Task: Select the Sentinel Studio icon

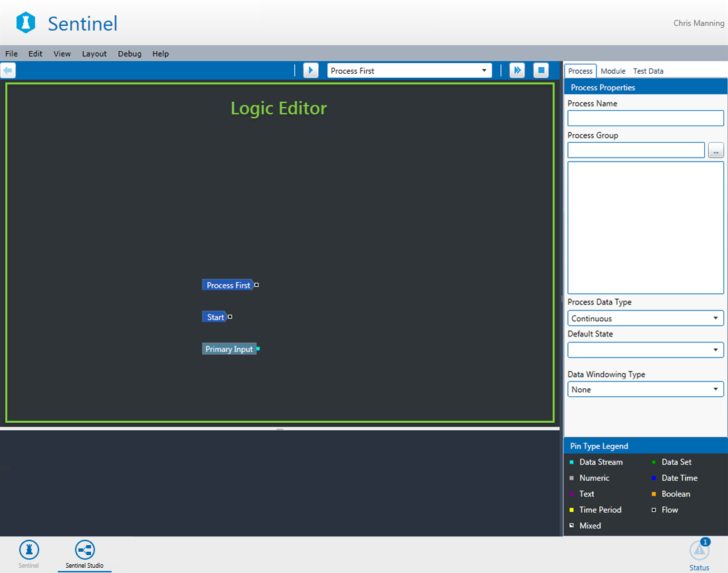Action: [x=84, y=550]
